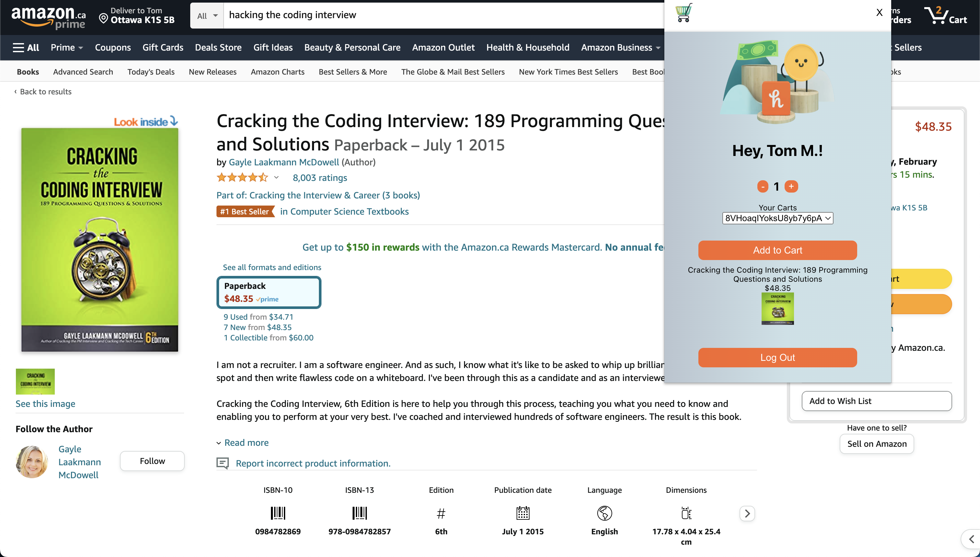
Task: Open the Your Carts dropdown
Action: coord(777,218)
